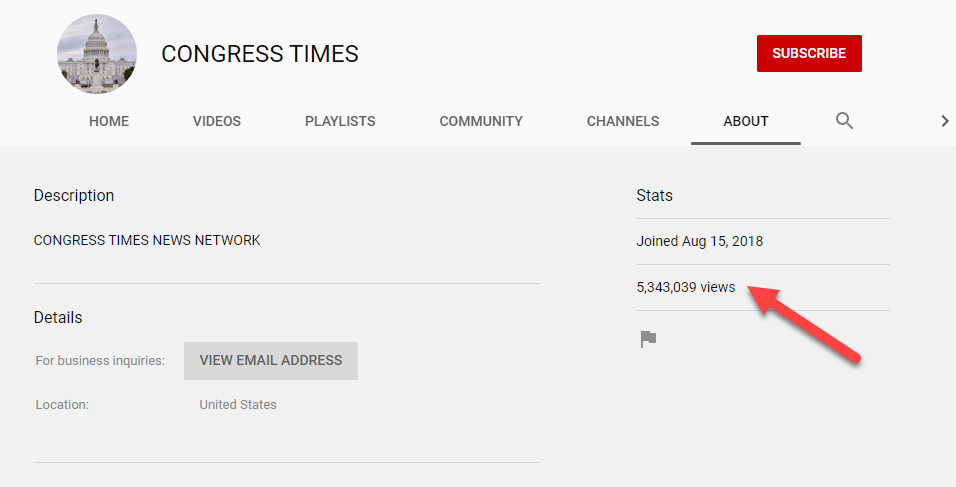Click the CONGRESS TIMES channel title
The height and width of the screenshot is (487, 956).
click(x=260, y=54)
